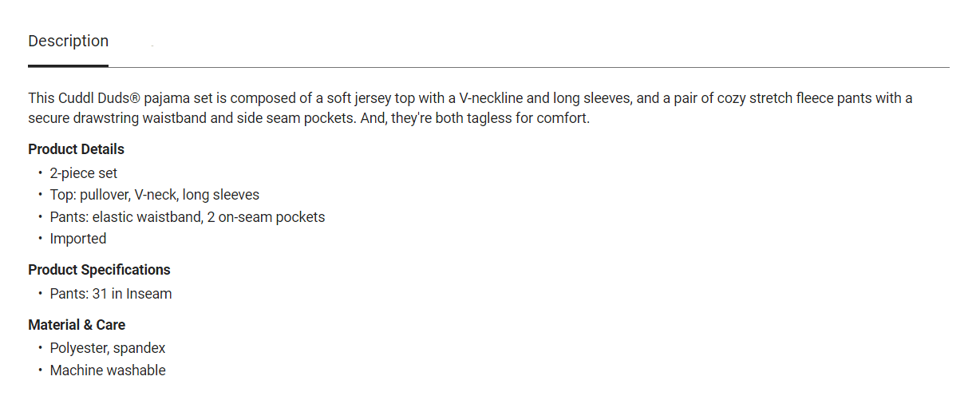
Task: Open the Description tab
Action: pyautogui.click(x=68, y=42)
